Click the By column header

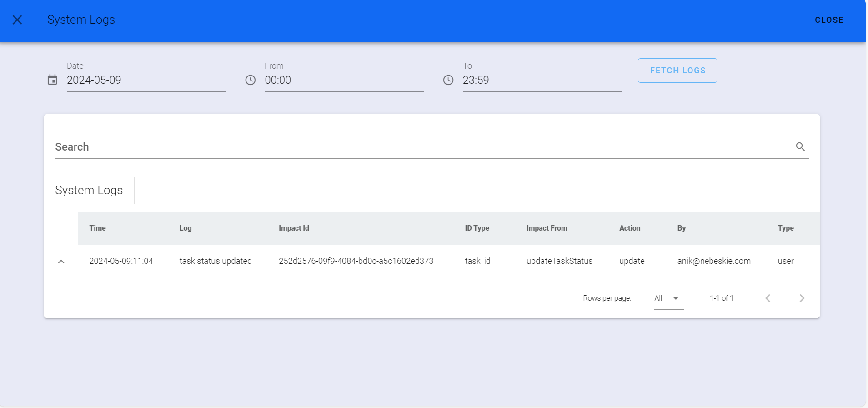[681, 228]
